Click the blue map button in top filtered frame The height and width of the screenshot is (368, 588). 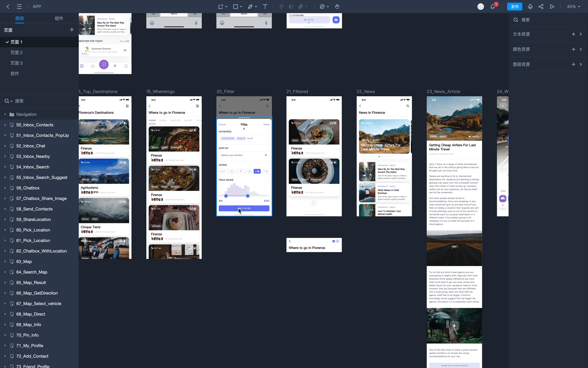336,20
